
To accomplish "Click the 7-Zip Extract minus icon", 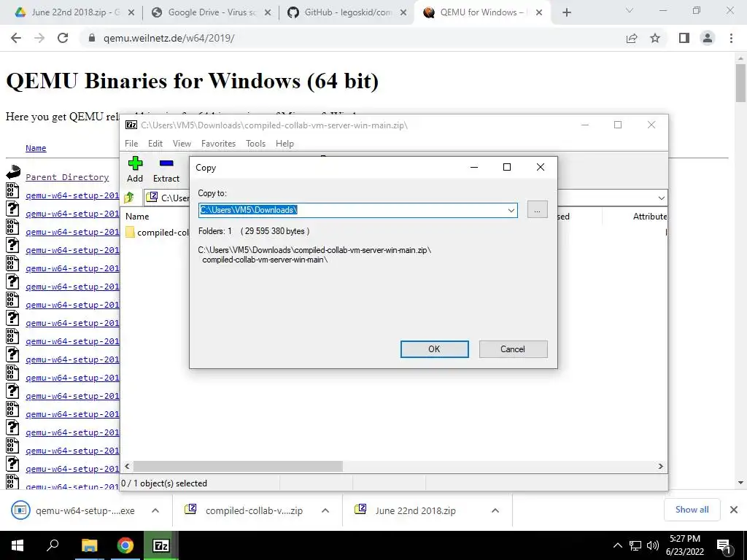I will click(166, 163).
